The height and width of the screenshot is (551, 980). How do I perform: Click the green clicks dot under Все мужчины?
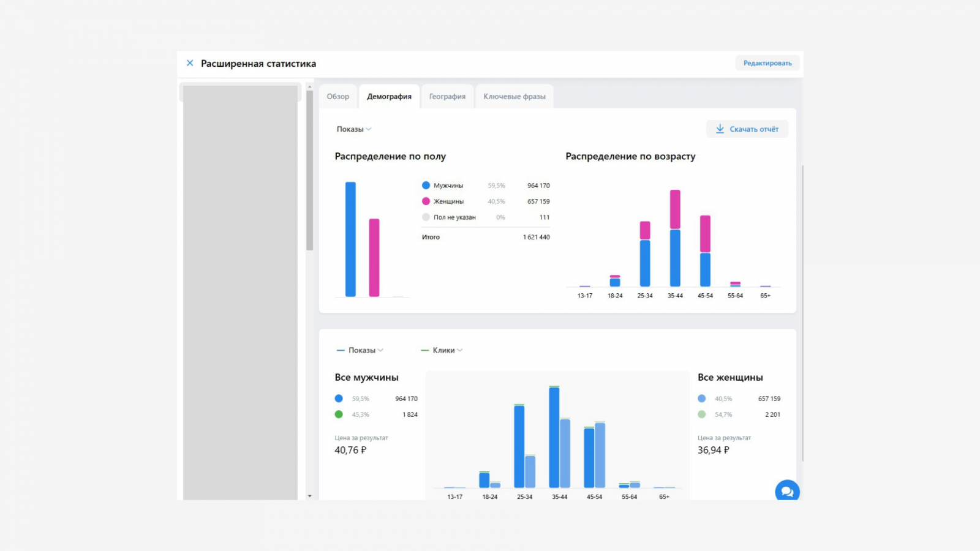339,414
